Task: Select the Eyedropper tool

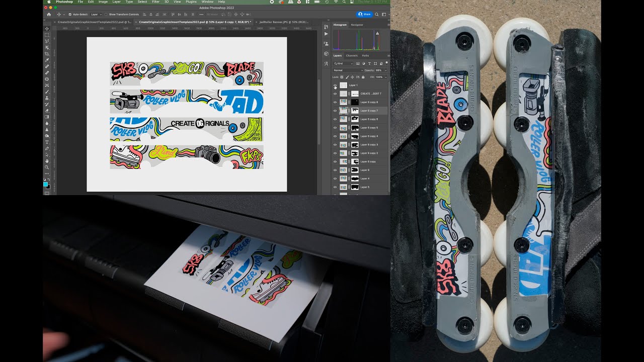Action: click(47, 60)
